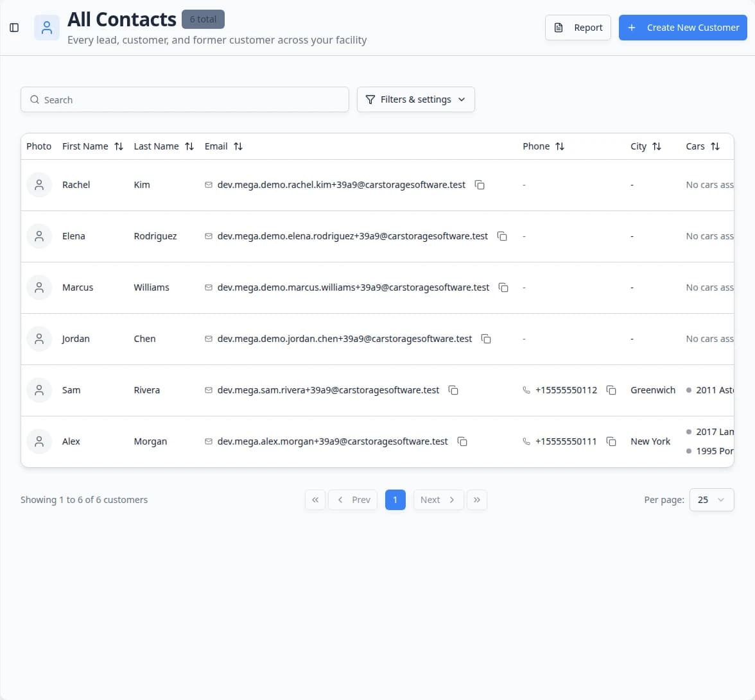Open Elena Rodriguez's photo avatar

point(40,236)
